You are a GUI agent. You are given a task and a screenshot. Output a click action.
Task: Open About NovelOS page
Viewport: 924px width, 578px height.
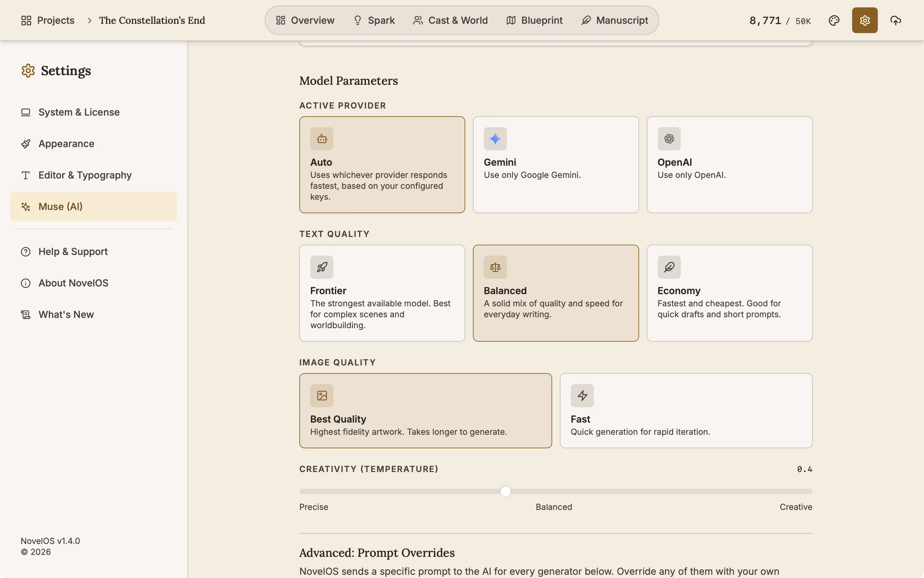(x=94, y=283)
